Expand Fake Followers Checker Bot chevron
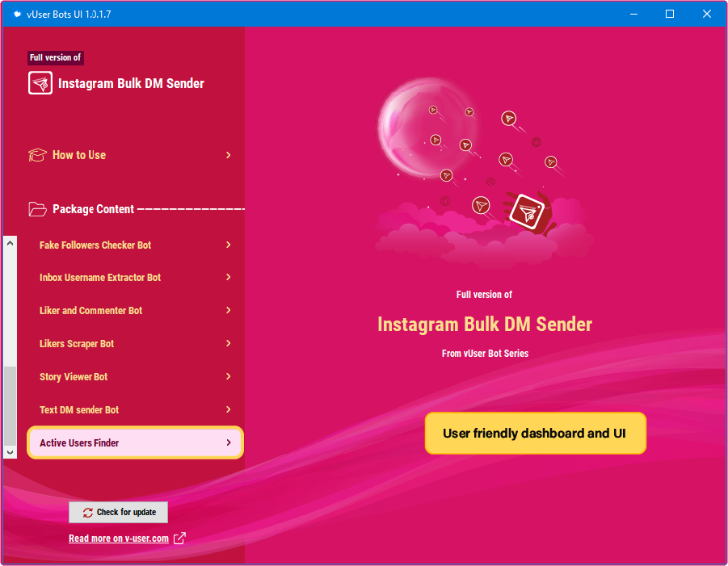The width and height of the screenshot is (728, 566). (229, 245)
